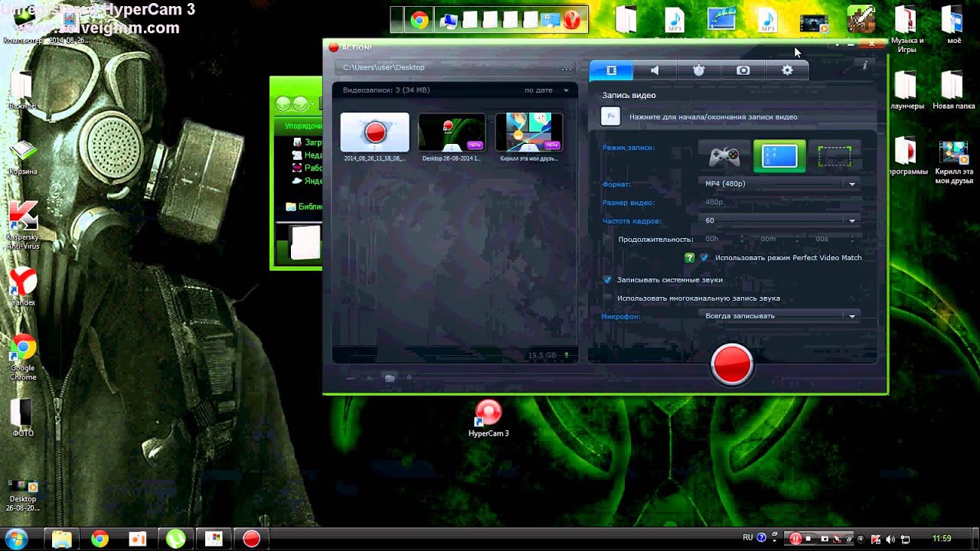Image resolution: width=980 pixels, height=551 pixels.
Task: Open the Windows Start menu
Action: (16, 539)
